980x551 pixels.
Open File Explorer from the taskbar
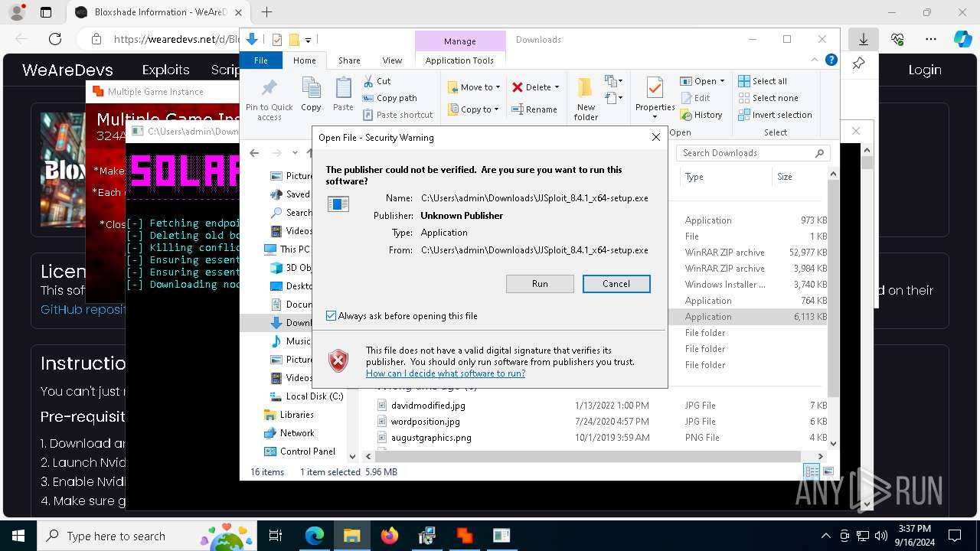click(351, 536)
